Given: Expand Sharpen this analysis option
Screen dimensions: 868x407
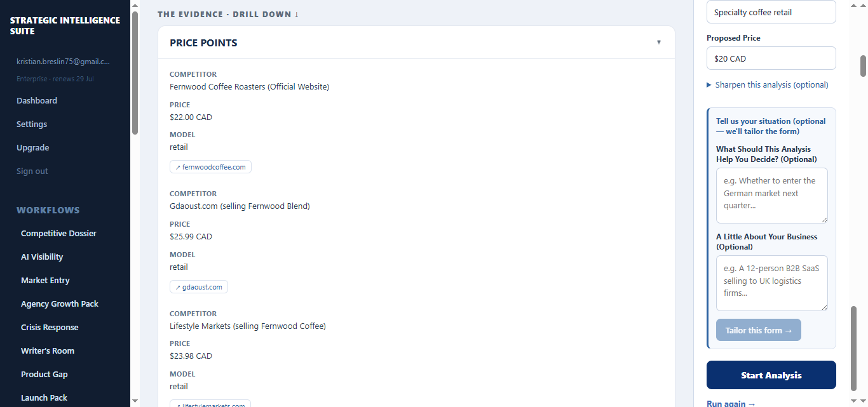Looking at the screenshot, I should (768, 84).
